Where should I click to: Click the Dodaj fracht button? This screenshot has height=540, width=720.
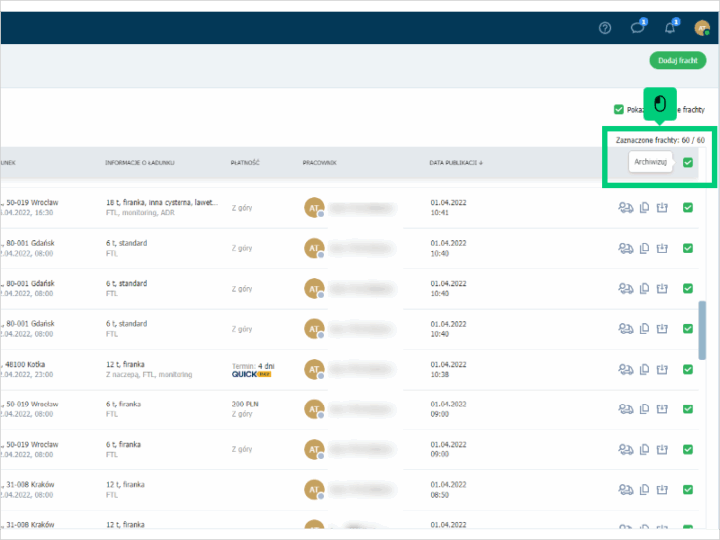tap(677, 60)
